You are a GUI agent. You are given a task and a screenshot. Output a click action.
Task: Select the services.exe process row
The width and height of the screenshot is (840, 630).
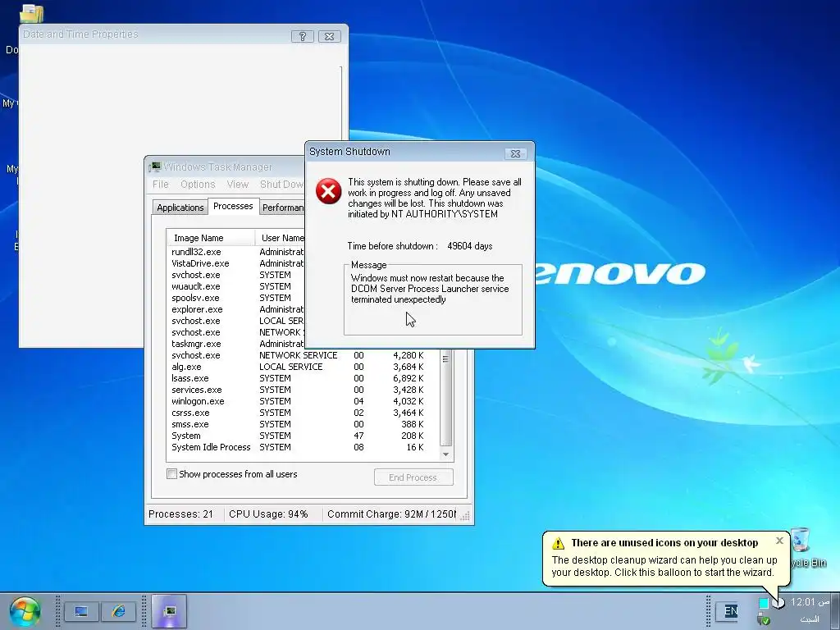click(304, 390)
